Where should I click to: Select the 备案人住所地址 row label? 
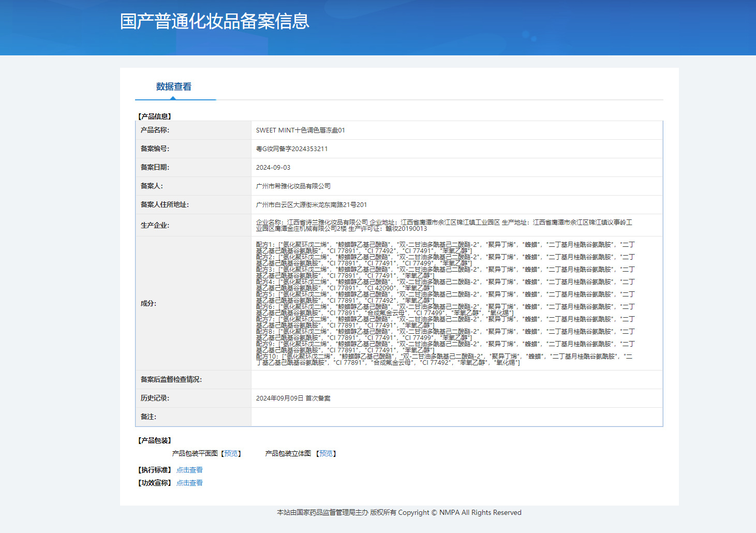pos(165,204)
